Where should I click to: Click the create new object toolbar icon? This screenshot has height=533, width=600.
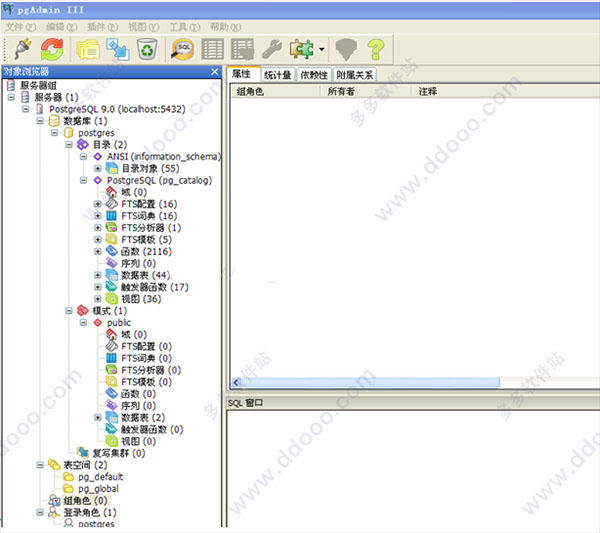[117, 49]
